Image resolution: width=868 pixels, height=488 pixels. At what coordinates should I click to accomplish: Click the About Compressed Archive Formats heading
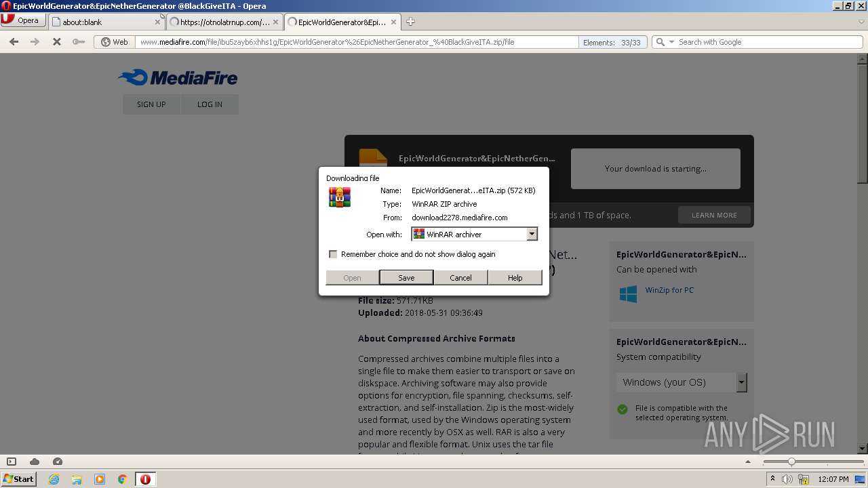pyautogui.click(x=437, y=338)
